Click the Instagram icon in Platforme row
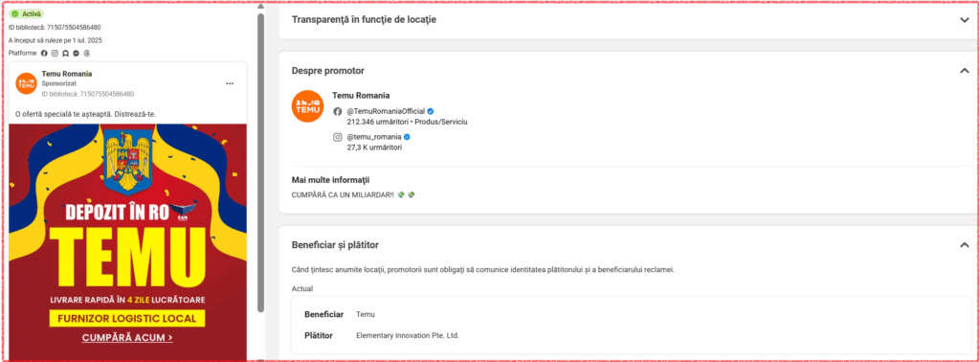The width and height of the screenshot is (980, 362). [55, 53]
